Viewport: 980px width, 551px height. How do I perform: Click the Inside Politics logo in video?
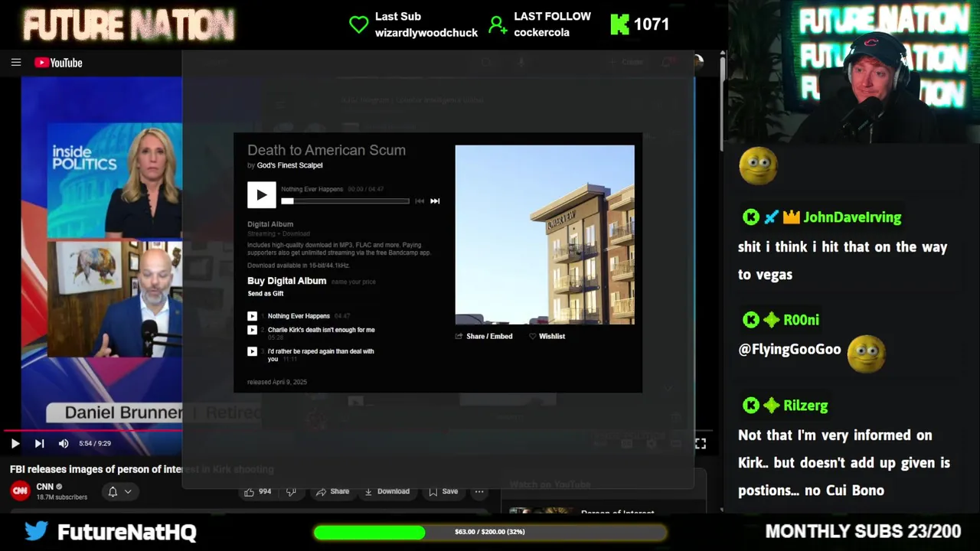tap(84, 158)
